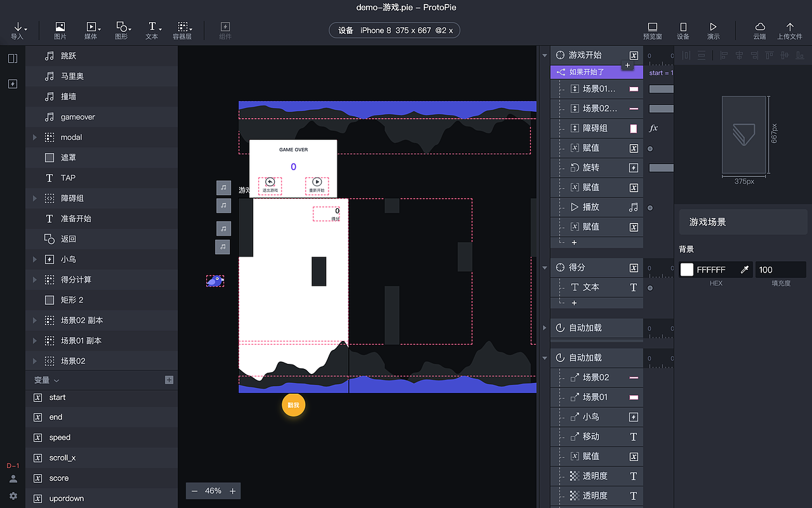The width and height of the screenshot is (812, 508).
Task: Select the 文本 text tool
Action: (x=152, y=30)
